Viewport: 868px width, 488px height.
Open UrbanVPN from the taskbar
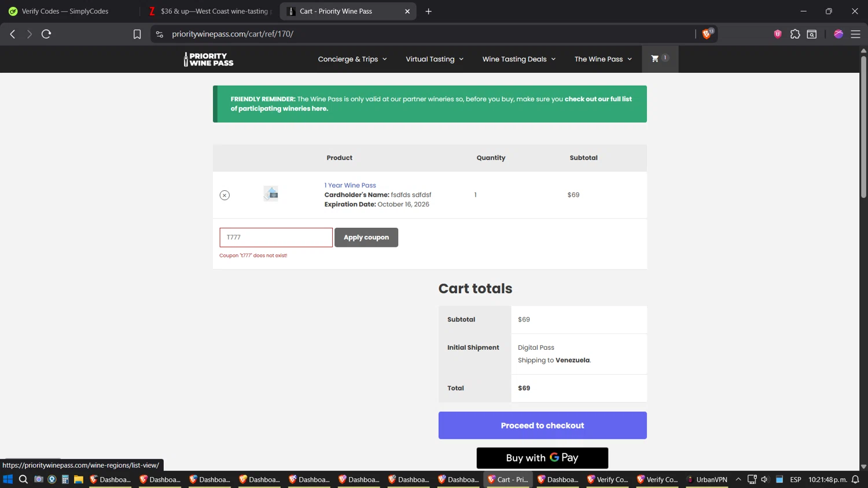(x=707, y=479)
